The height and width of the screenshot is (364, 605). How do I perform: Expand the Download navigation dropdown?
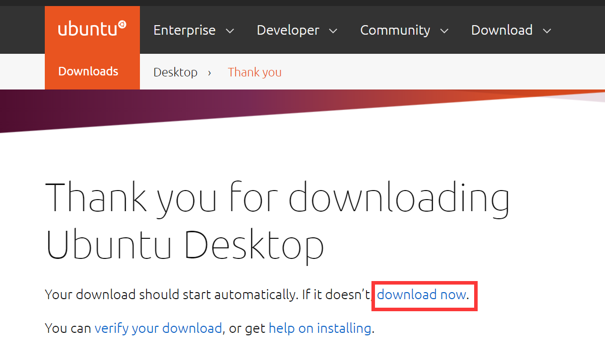[511, 30]
